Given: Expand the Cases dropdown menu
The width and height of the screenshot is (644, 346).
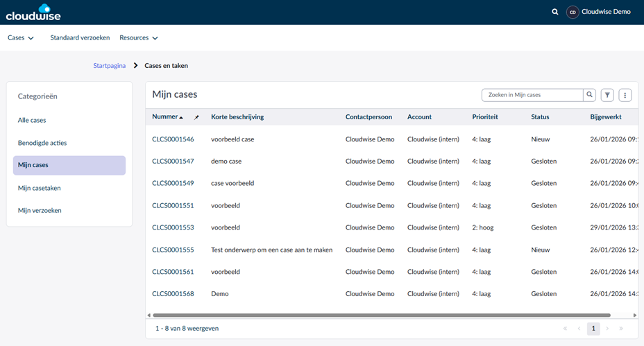Looking at the screenshot, I should pos(21,38).
